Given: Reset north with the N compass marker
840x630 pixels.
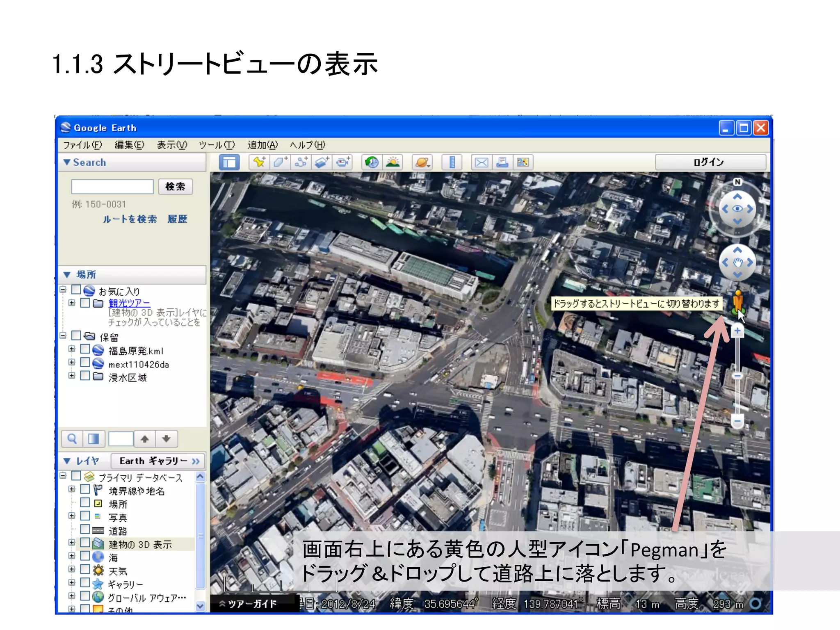Looking at the screenshot, I should (x=737, y=182).
